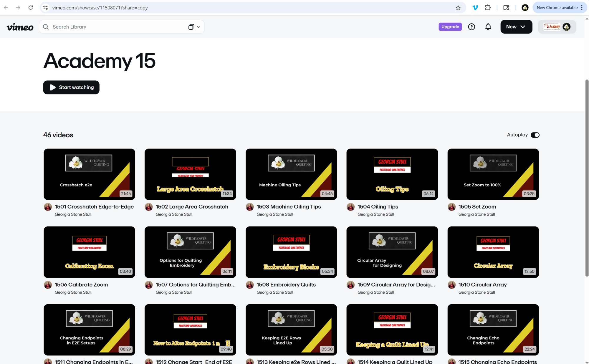Open the Chrome extensions puzzle icon
The image size is (589, 364).
pos(488,8)
